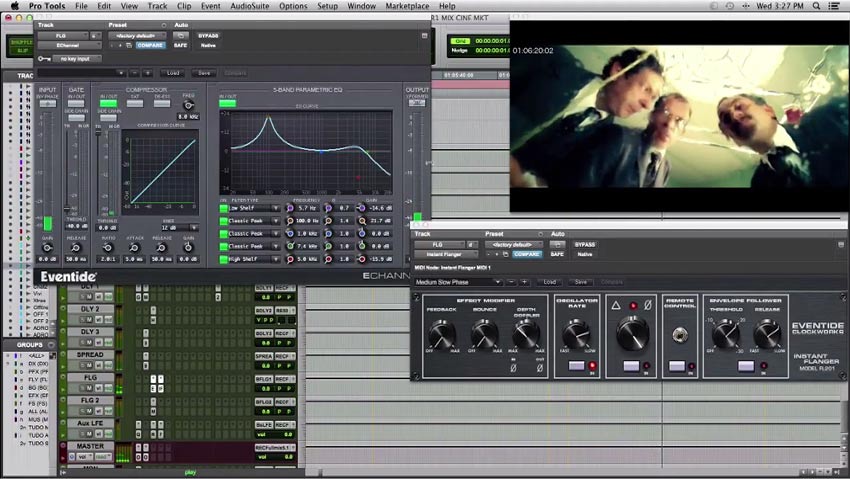The width and height of the screenshot is (850, 479).
Task: Adjust the compressor makeup Gain knob
Action: pos(188,248)
